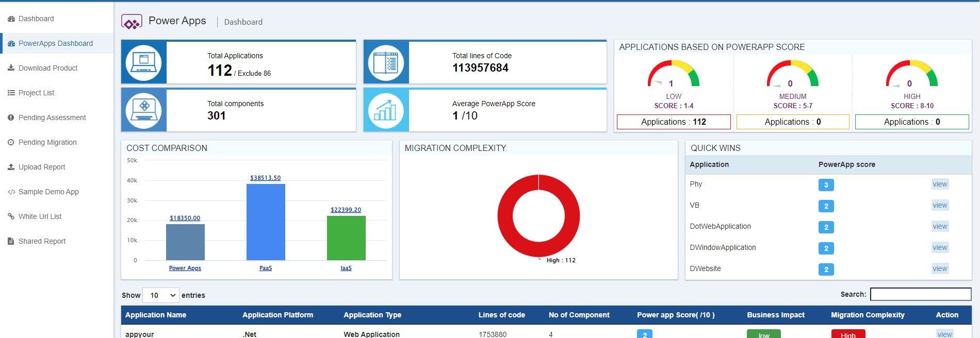Click the Total lines of Code icon
Image resolution: width=980 pixels, height=338 pixels.
tap(386, 63)
